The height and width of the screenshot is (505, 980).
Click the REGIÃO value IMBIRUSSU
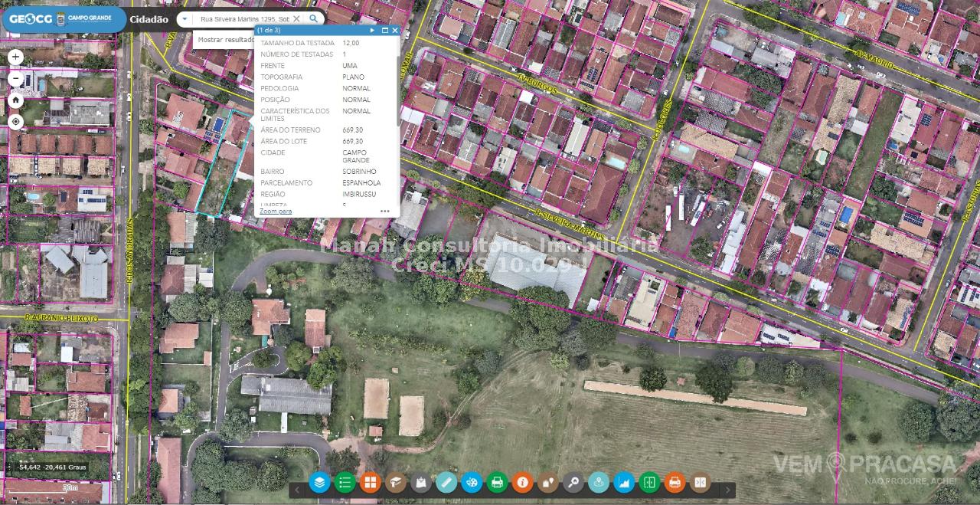coord(360,195)
